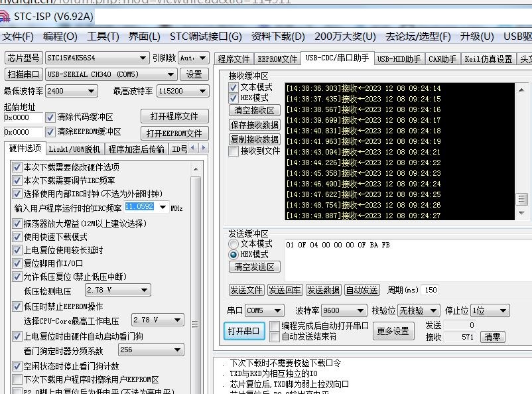Expand the serial port USB-SERIAL CH340 dropdown
The height and width of the screenshot is (394, 532).
point(170,74)
